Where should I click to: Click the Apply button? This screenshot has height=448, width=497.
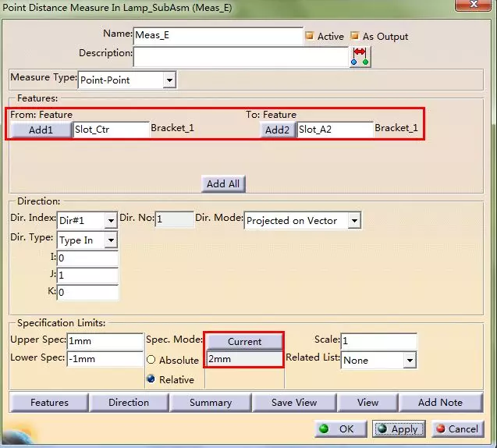click(x=398, y=428)
